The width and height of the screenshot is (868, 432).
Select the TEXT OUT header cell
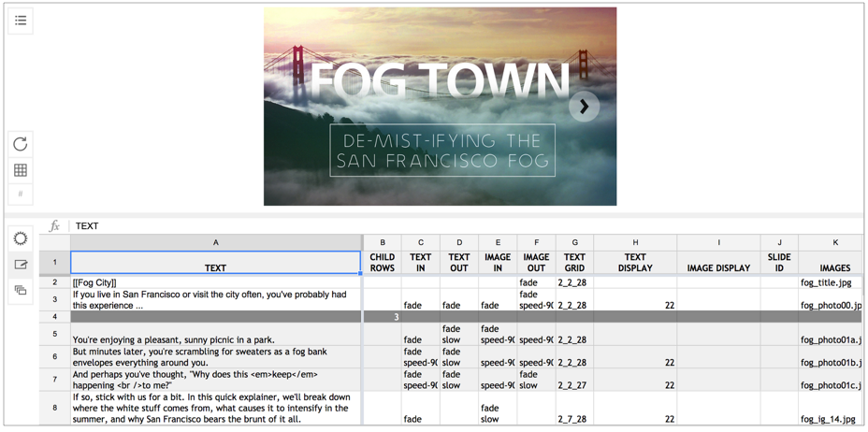[x=459, y=263]
